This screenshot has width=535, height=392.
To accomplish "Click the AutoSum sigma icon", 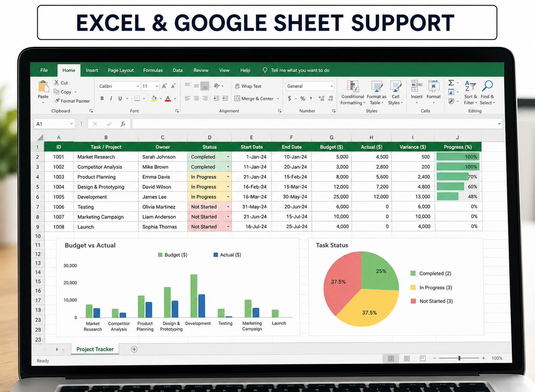I will 451,83.
